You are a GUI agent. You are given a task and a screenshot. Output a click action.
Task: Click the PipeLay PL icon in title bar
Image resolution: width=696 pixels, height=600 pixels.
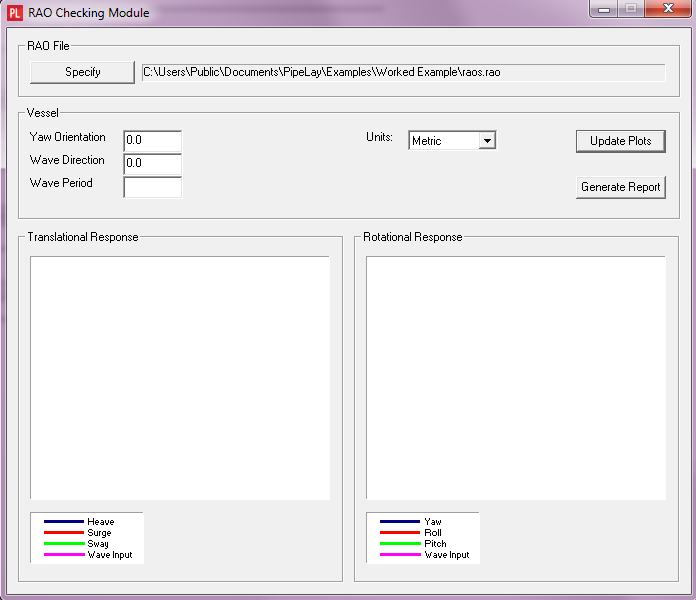(15, 13)
